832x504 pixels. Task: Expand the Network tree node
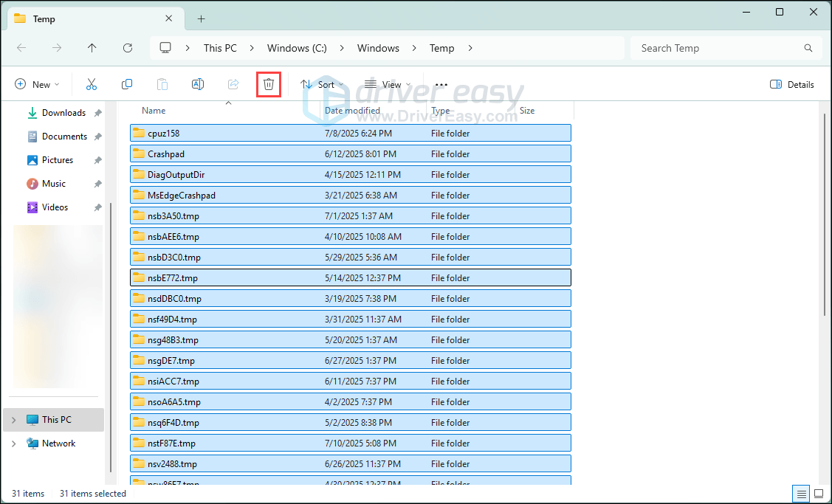[x=13, y=443]
